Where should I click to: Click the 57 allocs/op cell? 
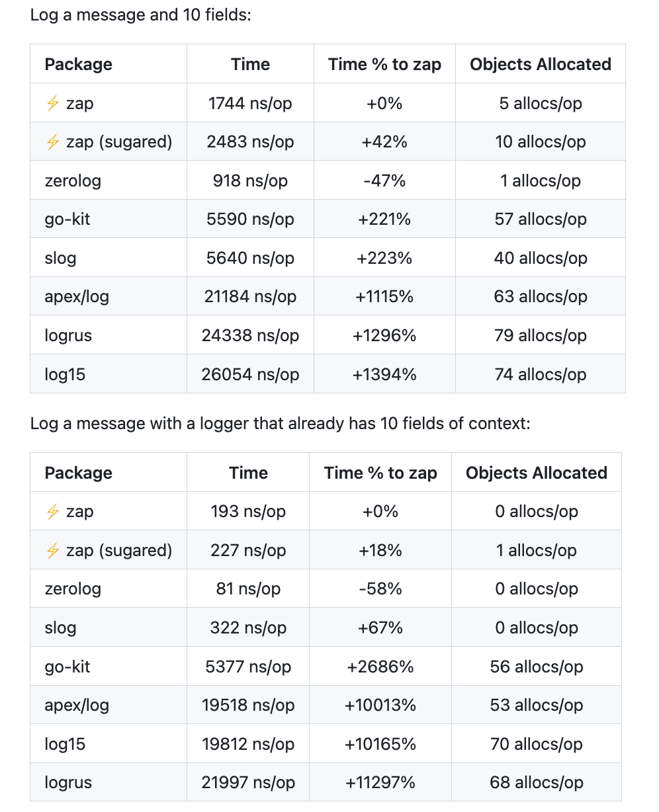click(540, 220)
